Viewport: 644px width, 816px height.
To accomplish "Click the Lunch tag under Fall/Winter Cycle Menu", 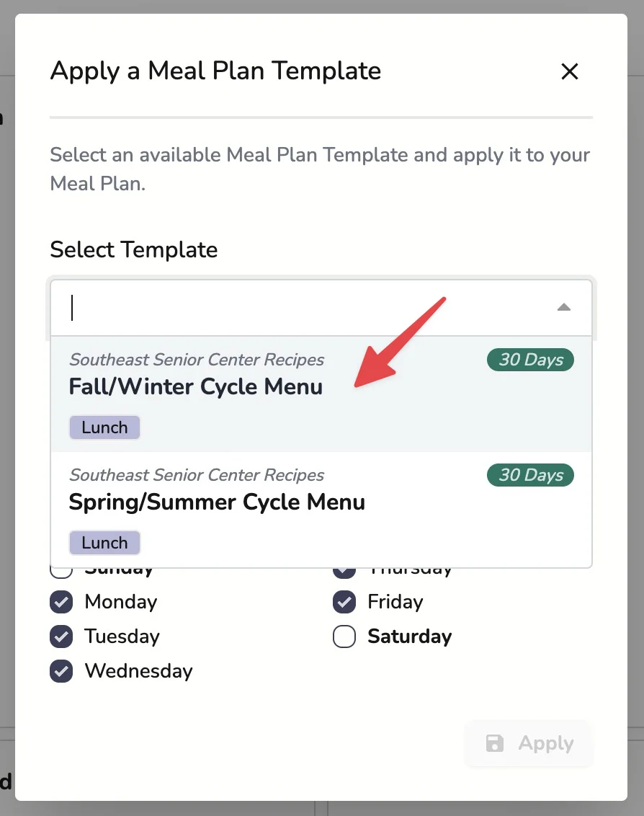I will point(104,427).
